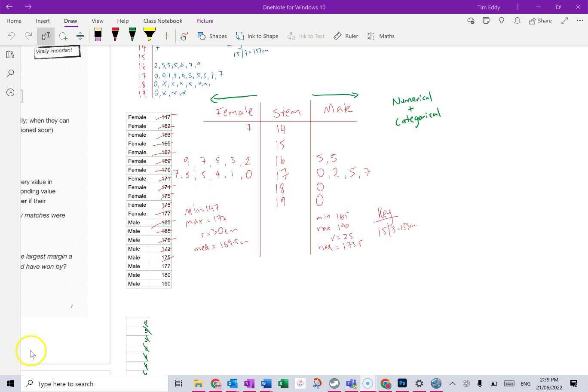This screenshot has width=588, height=392.
Task: Click the Share button
Action: point(540,21)
